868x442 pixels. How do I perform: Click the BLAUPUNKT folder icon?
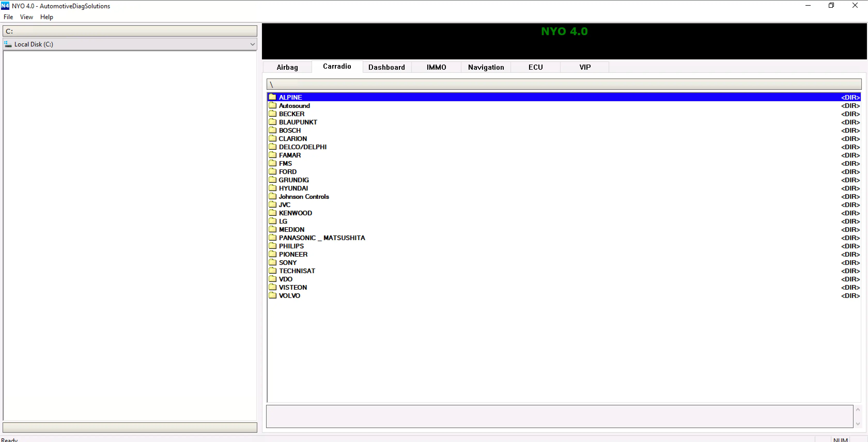click(x=272, y=122)
